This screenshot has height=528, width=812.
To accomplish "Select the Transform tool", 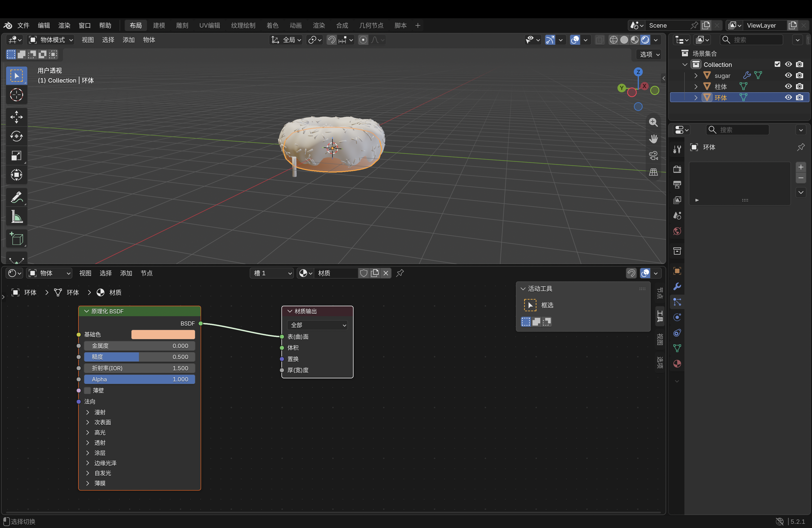I will (16, 175).
